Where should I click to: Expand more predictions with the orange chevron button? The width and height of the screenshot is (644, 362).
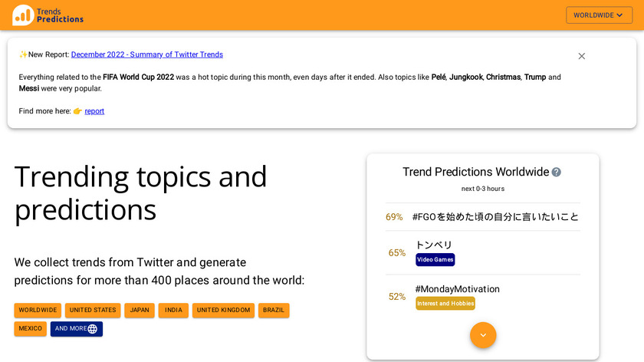[x=483, y=335]
